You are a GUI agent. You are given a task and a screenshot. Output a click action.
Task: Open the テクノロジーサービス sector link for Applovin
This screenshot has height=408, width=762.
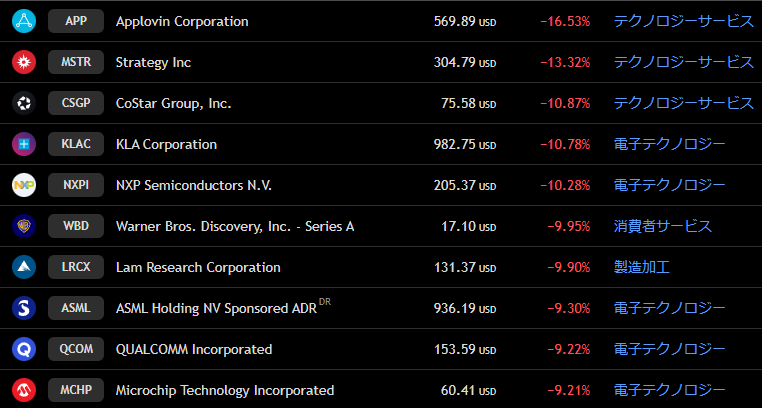pos(683,21)
